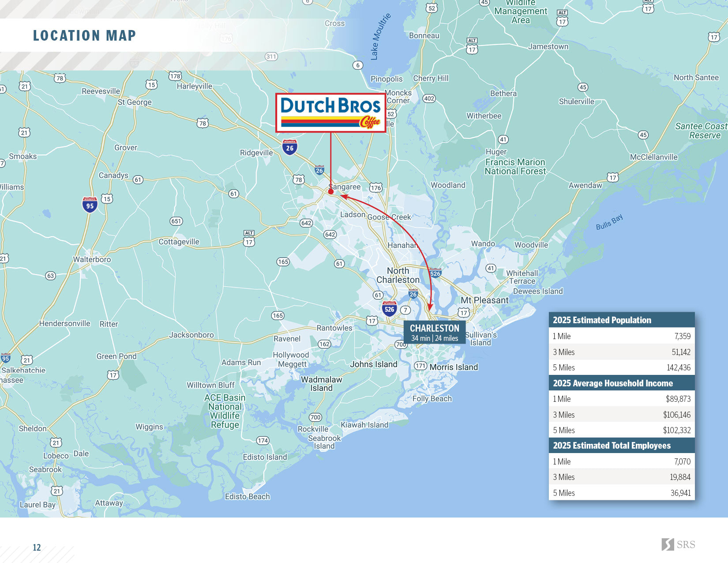Click the Sangaree map label

point(345,187)
